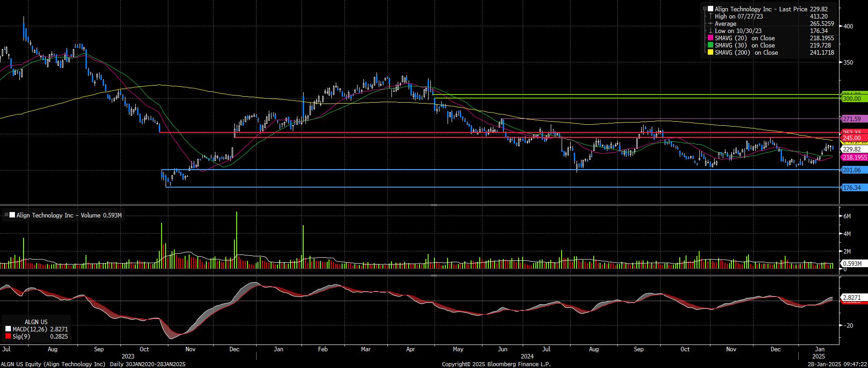Click the 'Nov' 2023 month label on time axis
Viewport: 868px width, 368px height.
(x=190, y=349)
